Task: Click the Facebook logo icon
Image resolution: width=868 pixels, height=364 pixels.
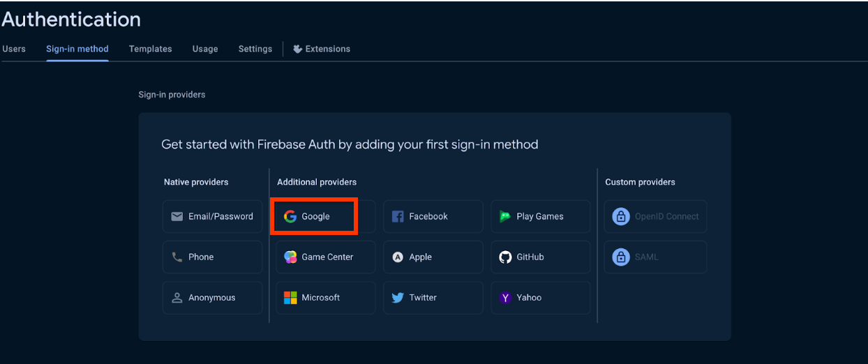Action: (x=398, y=217)
